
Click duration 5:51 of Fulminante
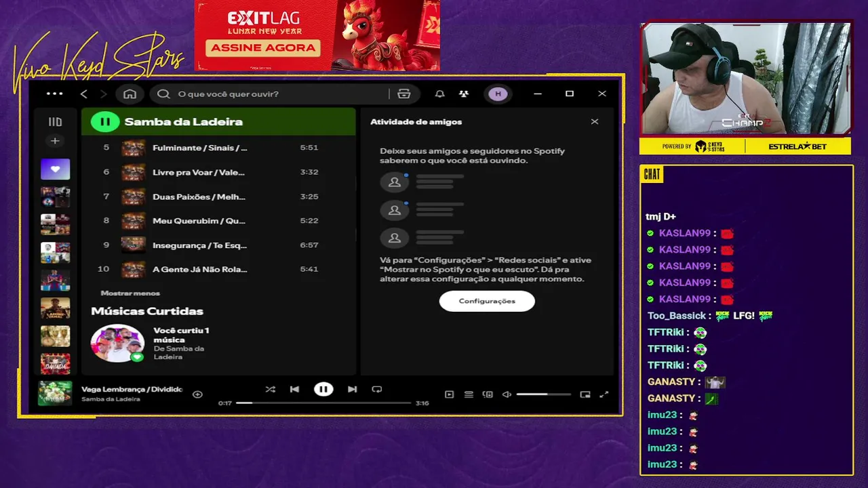point(309,147)
